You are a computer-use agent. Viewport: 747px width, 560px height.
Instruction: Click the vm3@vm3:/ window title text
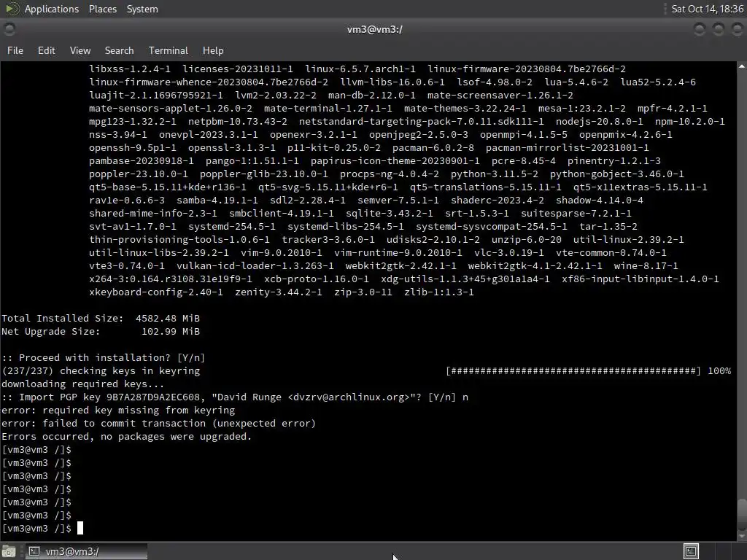click(x=374, y=29)
